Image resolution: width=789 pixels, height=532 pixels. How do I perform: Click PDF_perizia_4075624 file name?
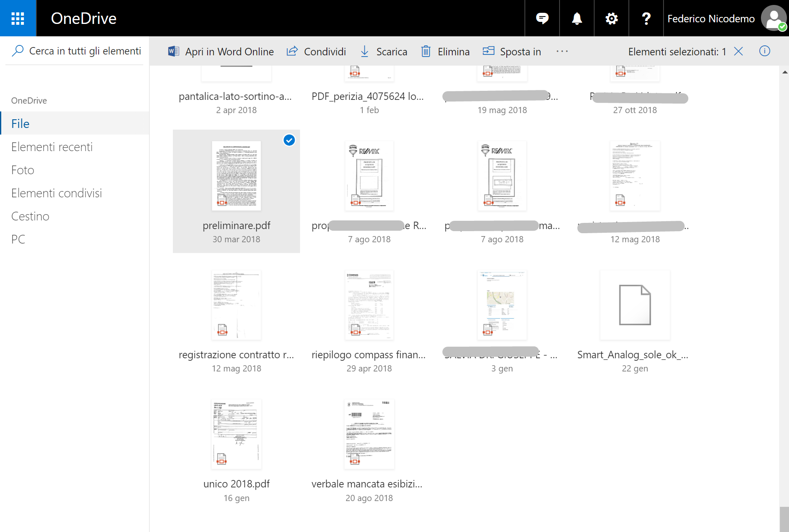368,96
